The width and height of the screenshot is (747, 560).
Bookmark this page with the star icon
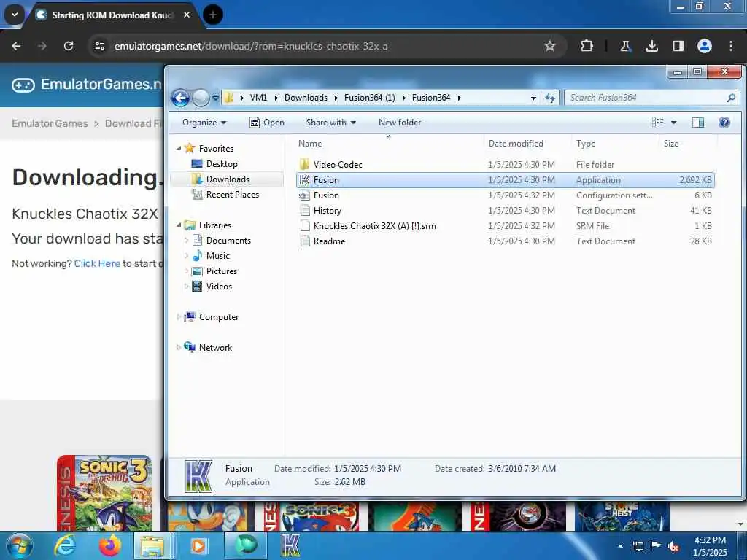point(550,46)
